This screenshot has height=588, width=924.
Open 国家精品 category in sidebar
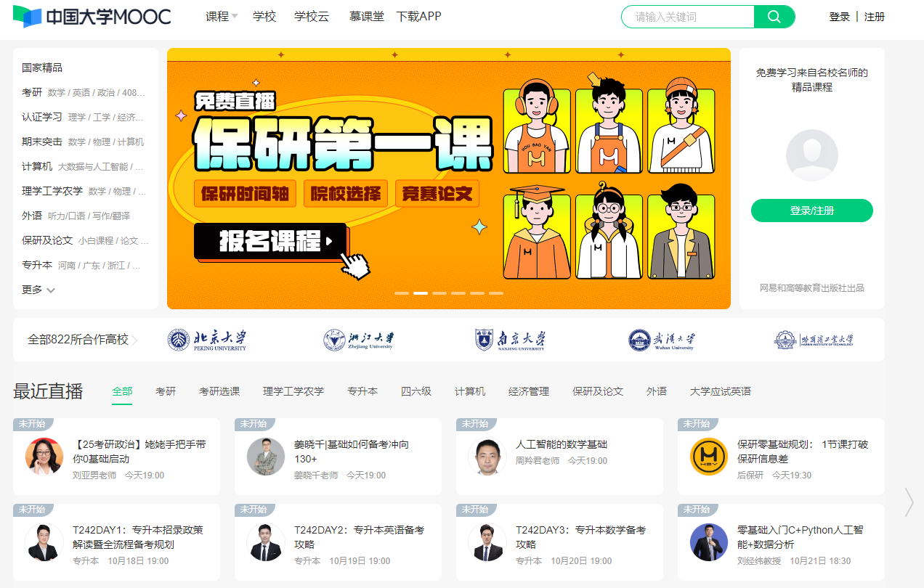pyautogui.click(x=42, y=68)
